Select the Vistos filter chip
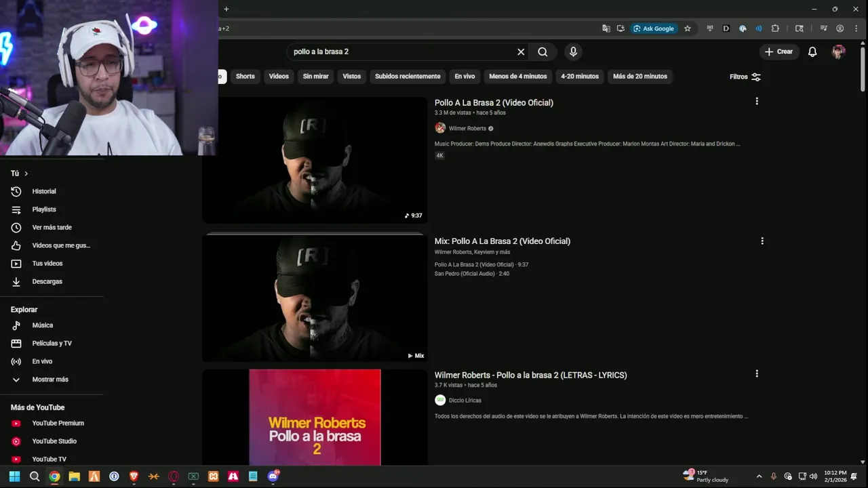The height and width of the screenshot is (488, 868). click(352, 77)
